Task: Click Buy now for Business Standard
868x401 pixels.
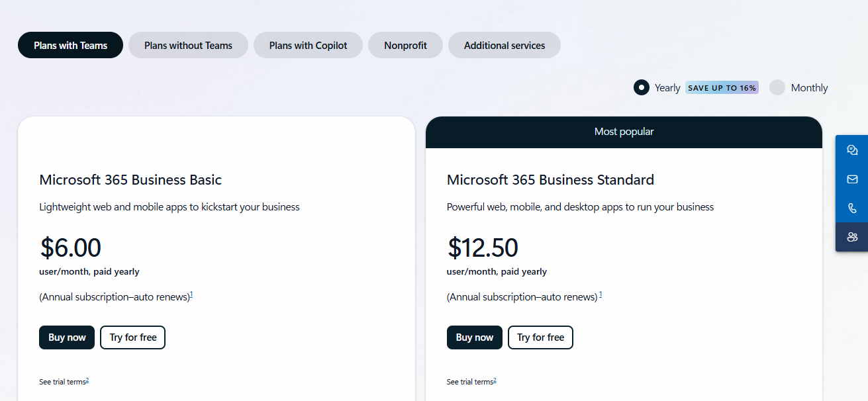Action: click(475, 337)
